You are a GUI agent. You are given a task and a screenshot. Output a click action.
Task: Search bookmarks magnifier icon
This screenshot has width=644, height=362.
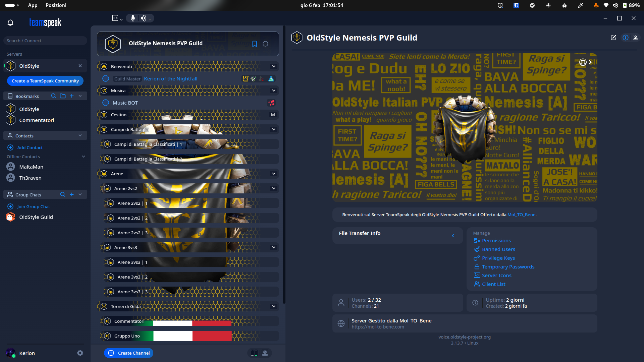[x=53, y=96]
